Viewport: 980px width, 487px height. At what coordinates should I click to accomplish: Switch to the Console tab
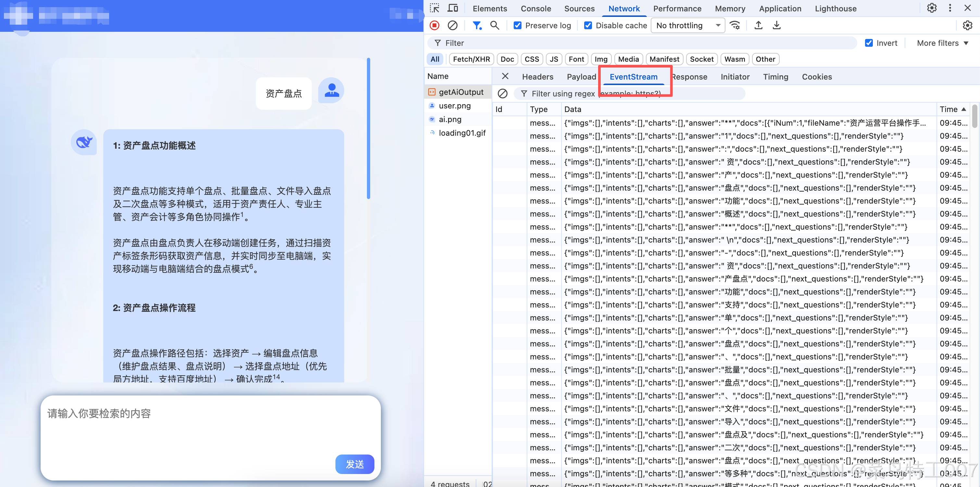tap(536, 8)
